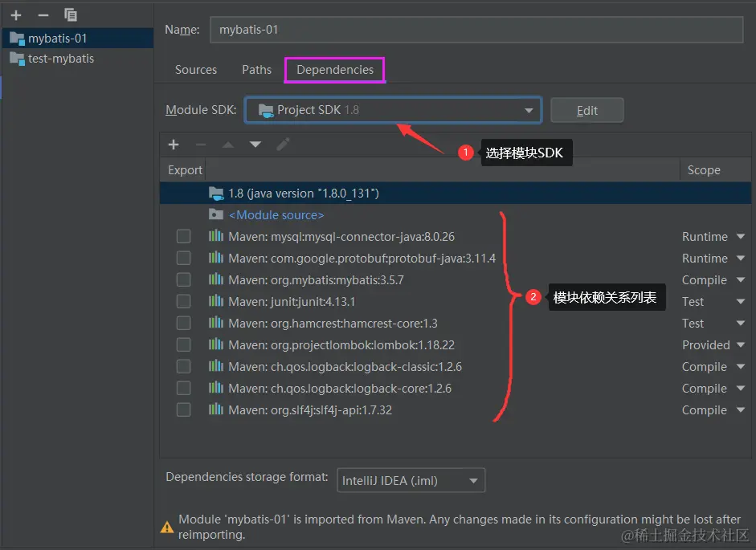The image size is (756, 550).
Task: Select Maven: org.projectlombok:lombok:1.18.22 row
Action: coord(456,345)
